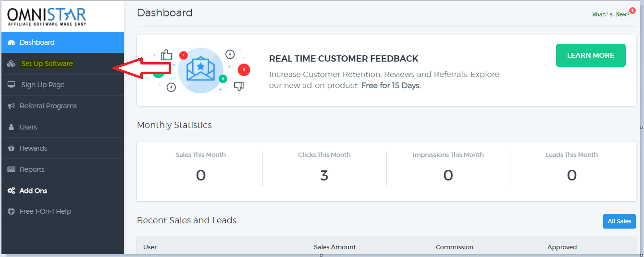Click the Users person icon
Image resolution: width=644 pixels, height=257 pixels.
[11, 127]
